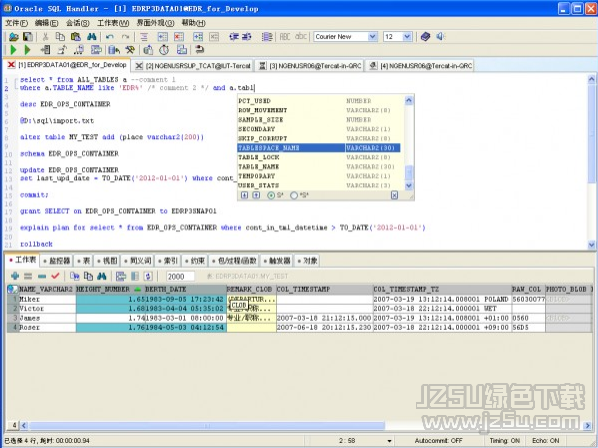598x448 pixels.
Task: Choose the ROW_MOVEMENT suggestion
Action: [x=319, y=110]
